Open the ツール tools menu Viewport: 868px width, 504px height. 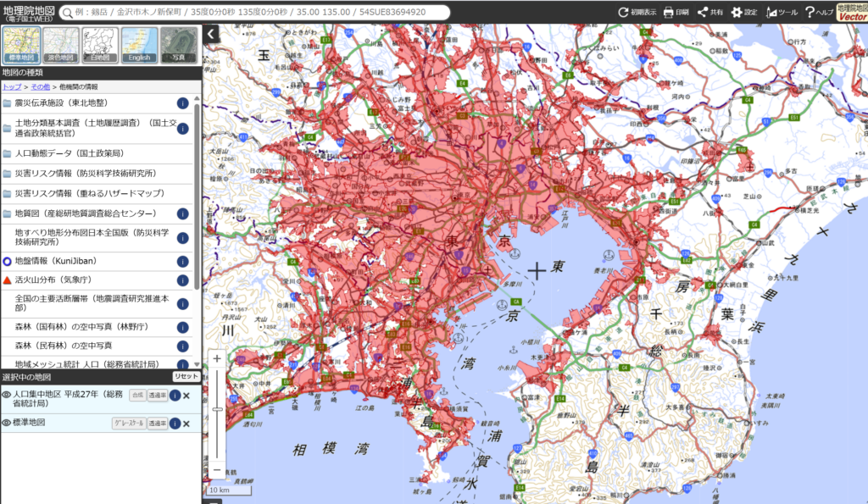pos(782,13)
